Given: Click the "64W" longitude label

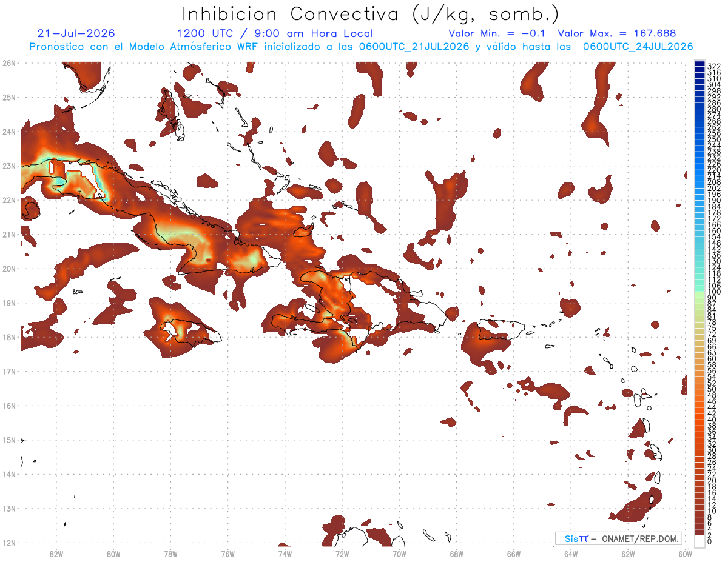Looking at the screenshot, I should click(x=570, y=554).
